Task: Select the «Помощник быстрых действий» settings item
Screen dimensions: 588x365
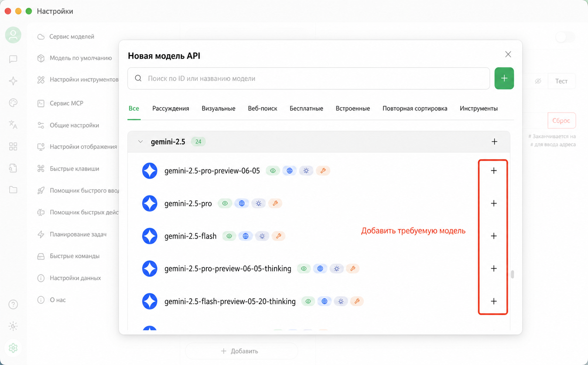Action: coord(78,212)
